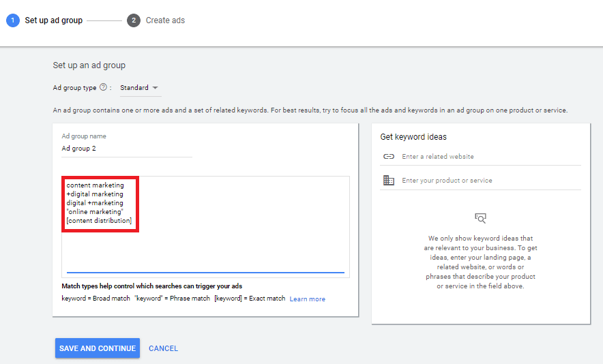The width and height of the screenshot is (603, 364).
Task: Click the ad group description sentence
Action: coord(310,110)
